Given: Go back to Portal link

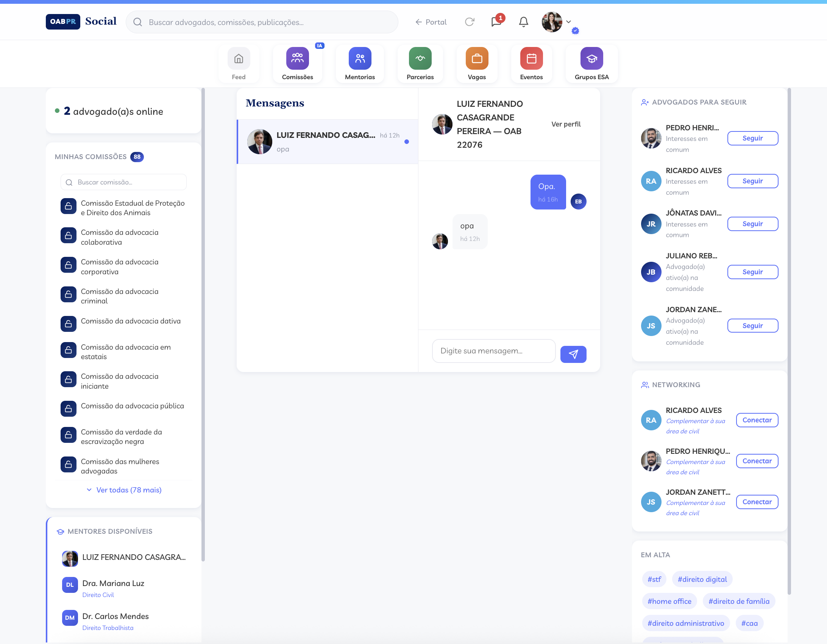Looking at the screenshot, I should click(431, 22).
